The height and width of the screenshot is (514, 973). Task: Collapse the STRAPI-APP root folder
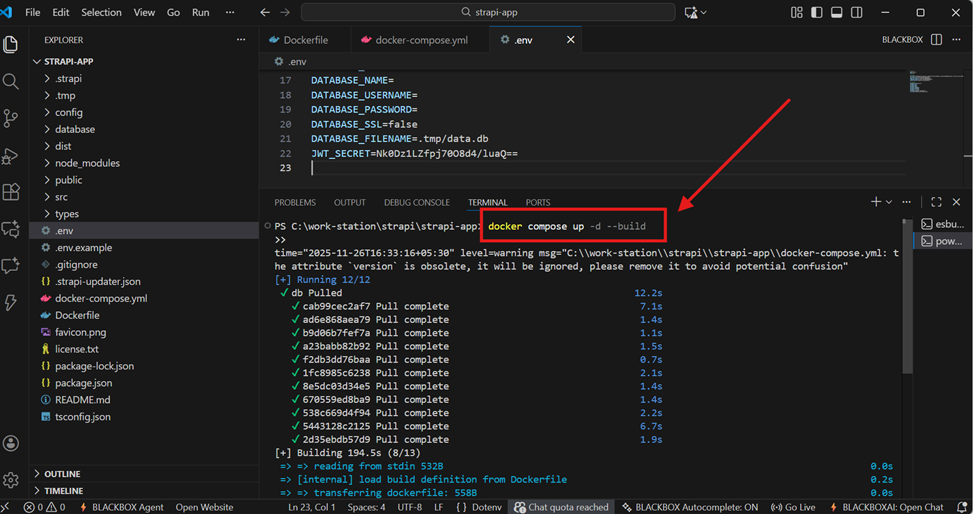click(144, 61)
